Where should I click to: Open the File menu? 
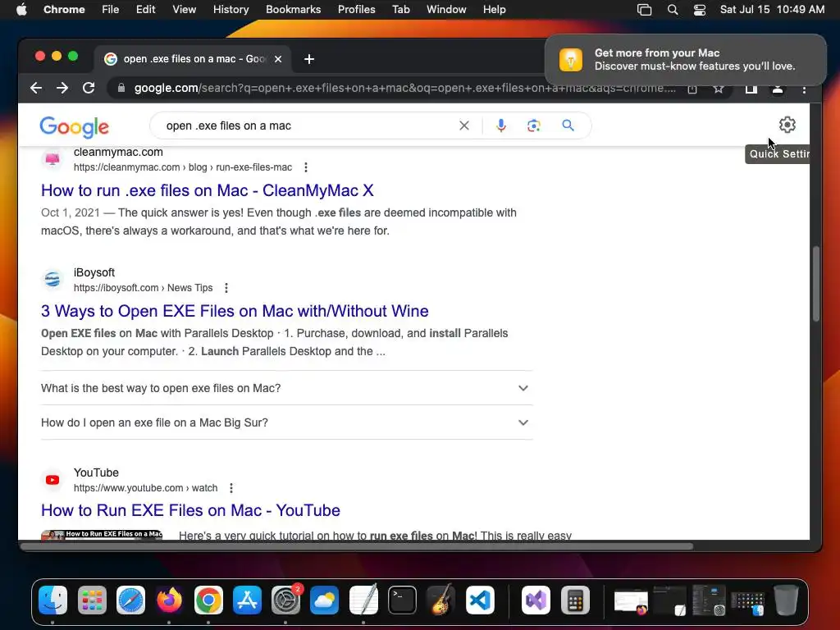(x=111, y=10)
